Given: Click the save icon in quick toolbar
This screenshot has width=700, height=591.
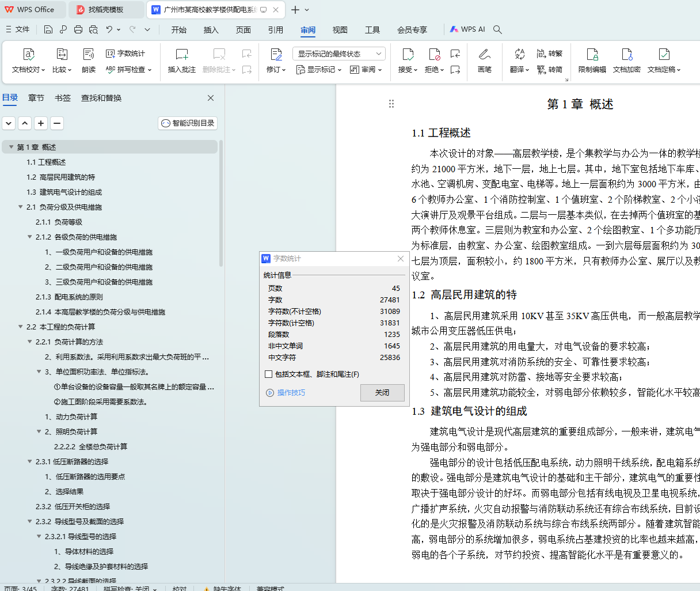Looking at the screenshot, I should coord(48,29).
